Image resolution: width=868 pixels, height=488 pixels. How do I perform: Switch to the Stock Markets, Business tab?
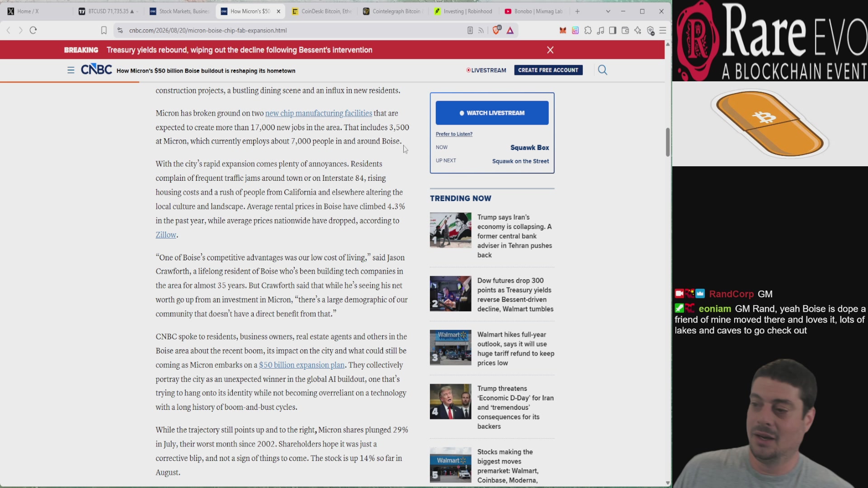[x=179, y=11]
